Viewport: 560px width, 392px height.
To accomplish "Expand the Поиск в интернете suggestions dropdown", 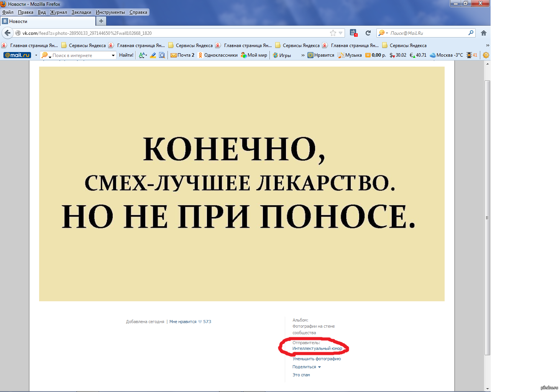I will 113,56.
